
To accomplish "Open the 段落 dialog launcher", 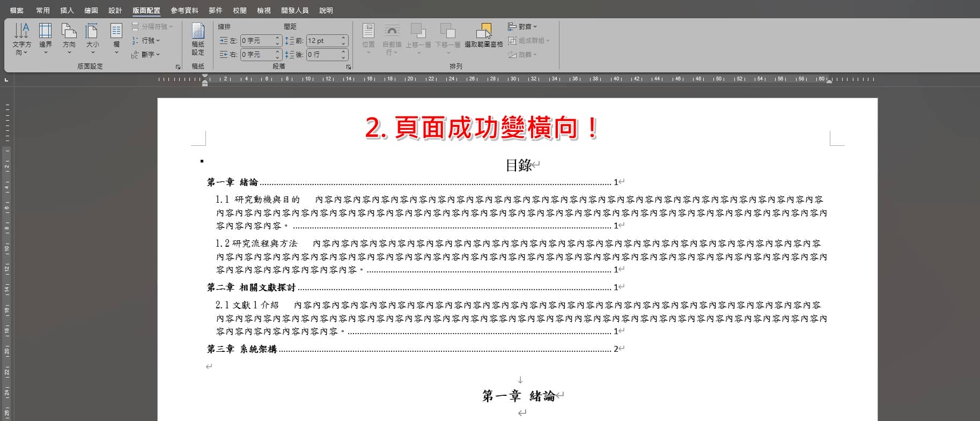I will click(349, 67).
